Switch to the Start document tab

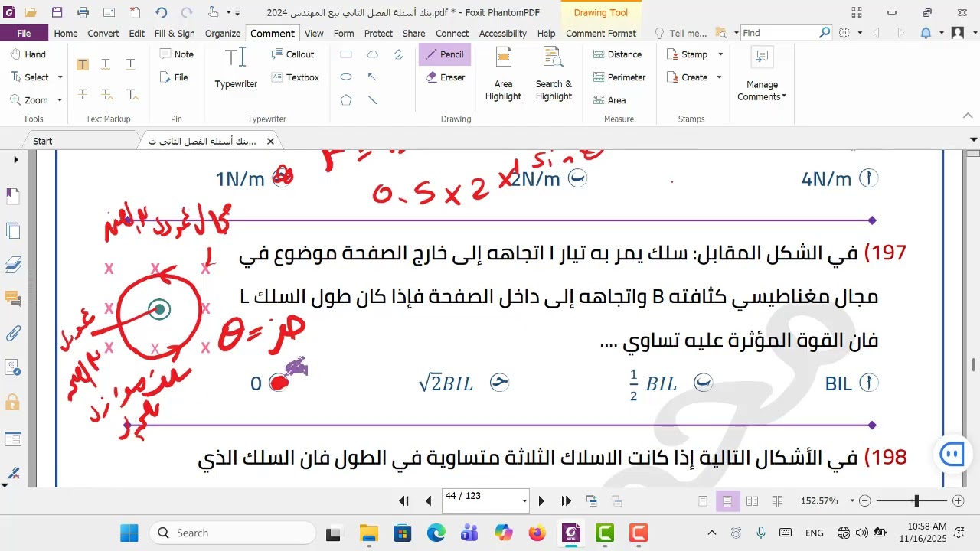(43, 141)
